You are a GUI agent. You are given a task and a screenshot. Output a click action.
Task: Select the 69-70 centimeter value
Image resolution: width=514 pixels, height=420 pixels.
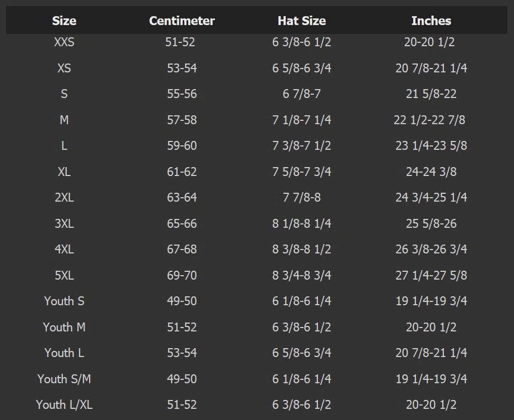pos(182,275)
